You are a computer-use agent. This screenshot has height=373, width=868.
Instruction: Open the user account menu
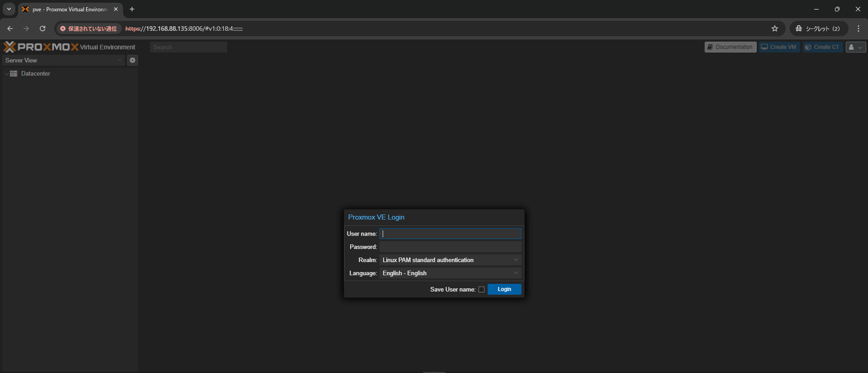[856, 47]
